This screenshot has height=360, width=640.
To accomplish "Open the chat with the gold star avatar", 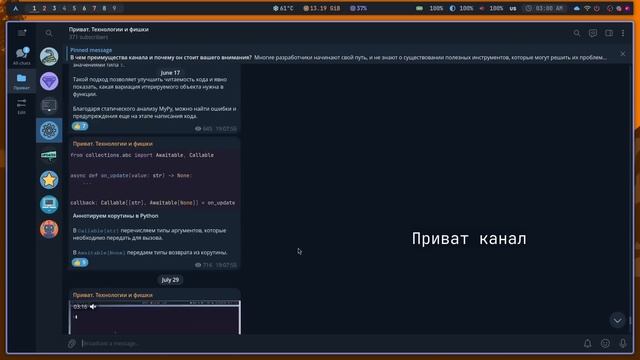I will [x=49, y=180].
